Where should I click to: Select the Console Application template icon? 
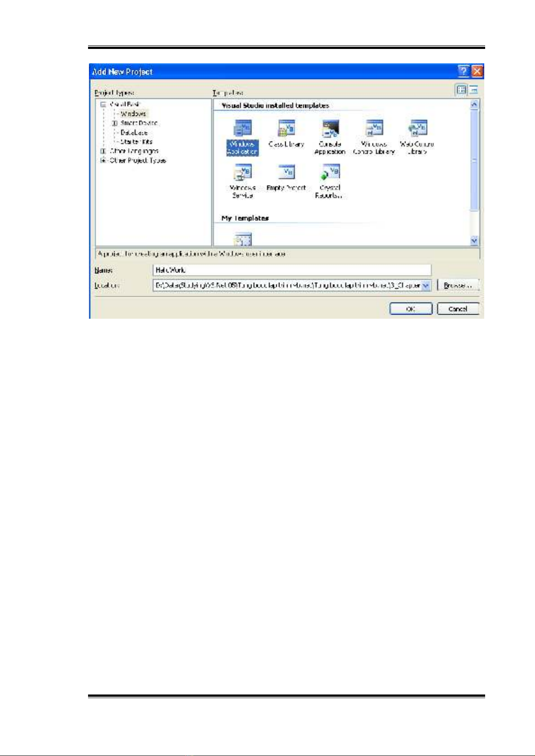point(330,129)
